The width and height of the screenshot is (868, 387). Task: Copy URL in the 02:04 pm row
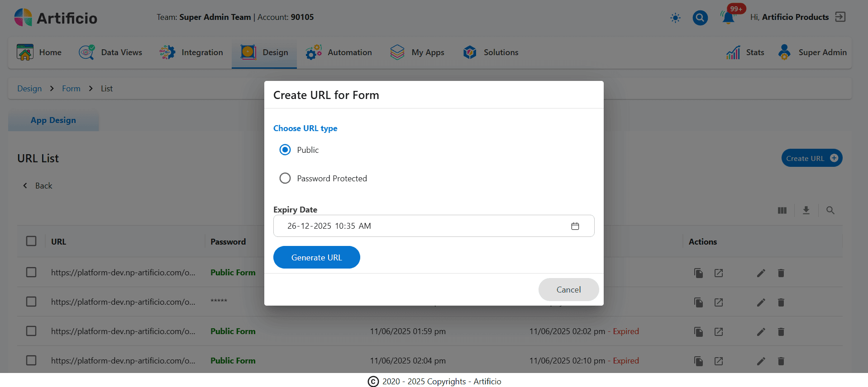[x=699, y=361]
